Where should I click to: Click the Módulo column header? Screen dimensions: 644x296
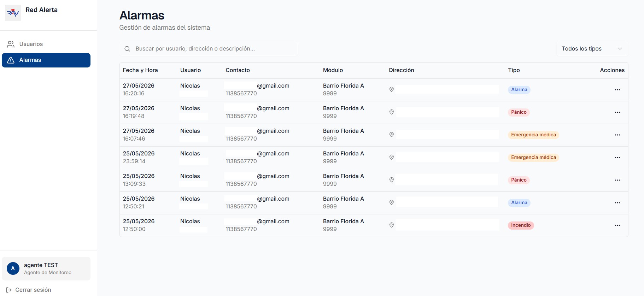click(333, 70)
